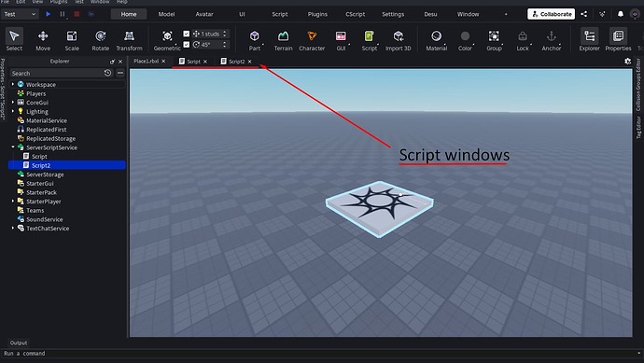Switch to the Avatar ribbon tab
Viewport: 644px width, 363px height.
[x=204, y=14]
